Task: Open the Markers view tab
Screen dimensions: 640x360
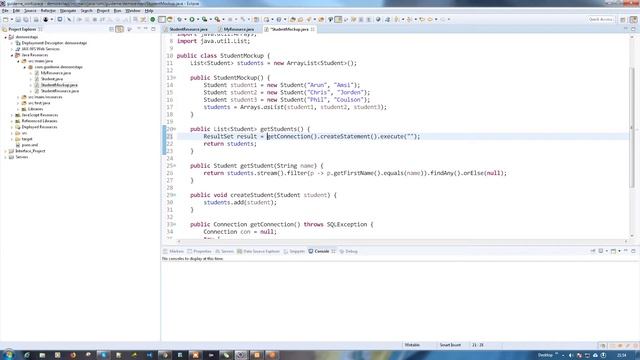Action: click(174, 251)
